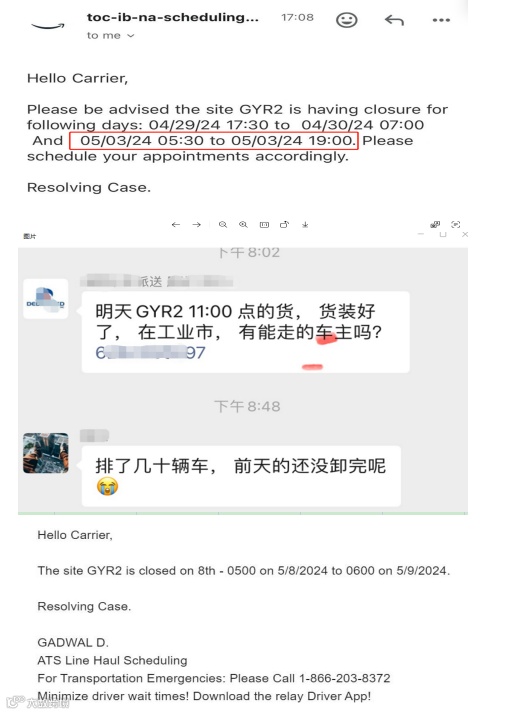Click the toc-ib-na-scheduling sender name
Image resolution: width=519 pixels, height=714 pixels.
(x=173, y=17)
